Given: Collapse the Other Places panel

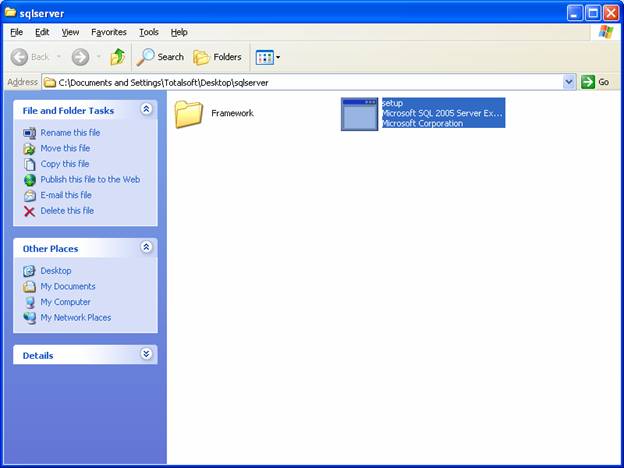Looking at the screenshot, I should pyautogui.click(x=146, y=248).
